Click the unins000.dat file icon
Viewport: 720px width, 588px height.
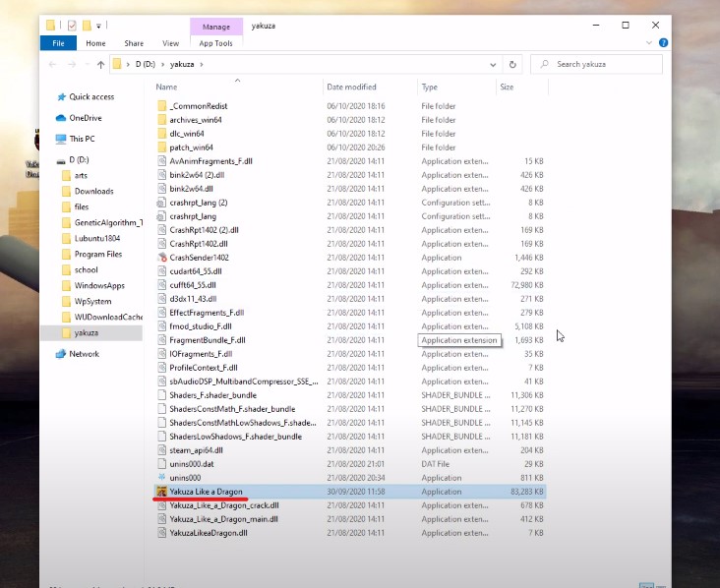point(161,464)
